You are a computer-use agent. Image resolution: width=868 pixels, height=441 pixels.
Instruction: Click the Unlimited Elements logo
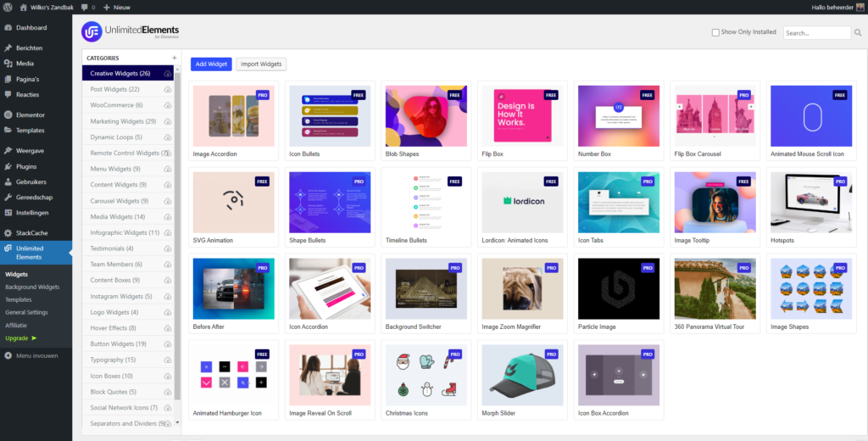130,31
